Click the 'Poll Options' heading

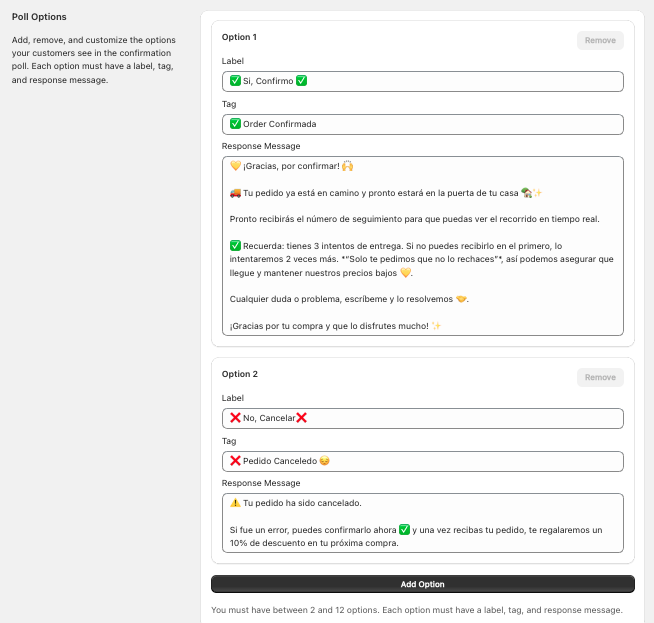(x=40, y=17)
